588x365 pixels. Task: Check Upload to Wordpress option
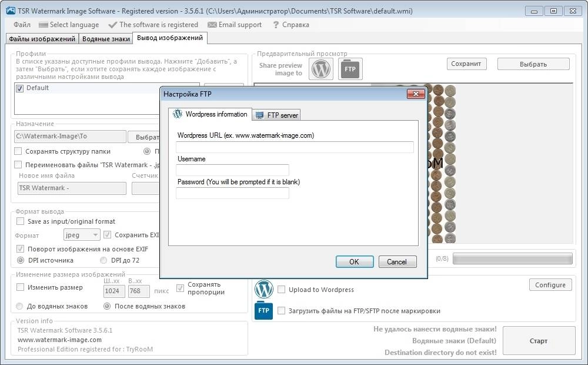[x=281, y=290]
